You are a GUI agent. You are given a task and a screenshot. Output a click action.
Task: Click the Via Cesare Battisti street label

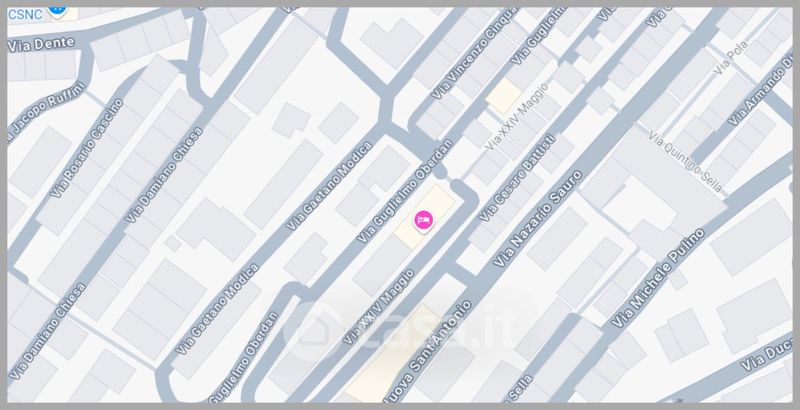[516, 176]
